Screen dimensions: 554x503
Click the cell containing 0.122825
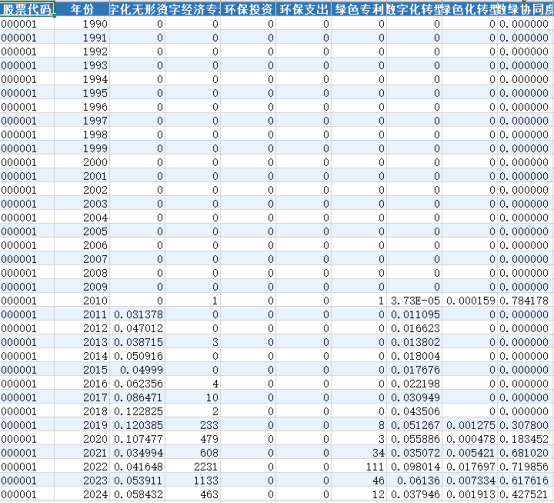click(x=137, y=411)
